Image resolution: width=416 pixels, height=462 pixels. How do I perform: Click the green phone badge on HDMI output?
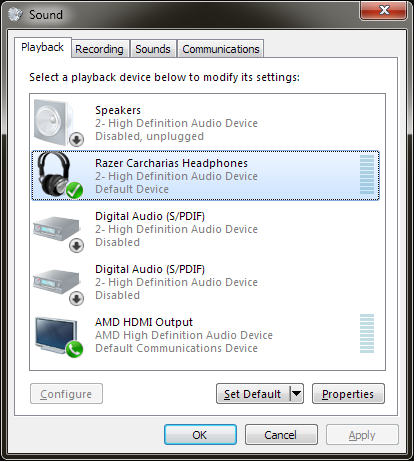click(74, 349)
